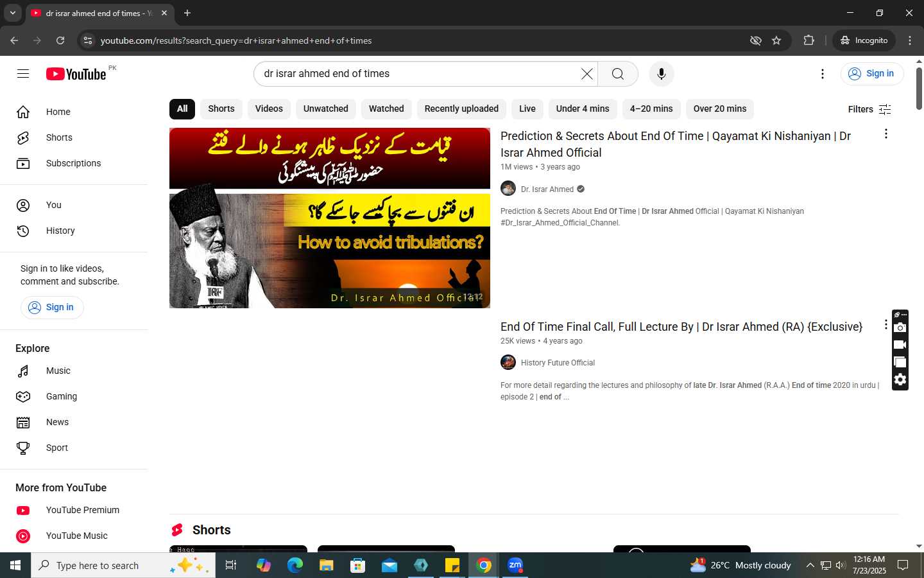Open YouTube settings three-dot menu
This screenshot has height=578, width=924.
pyautogui.click(x=823, y=74)
